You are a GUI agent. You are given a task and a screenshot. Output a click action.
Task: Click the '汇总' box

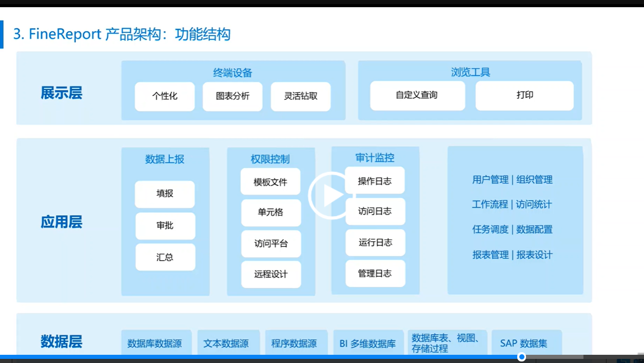[x=165, y=257]
